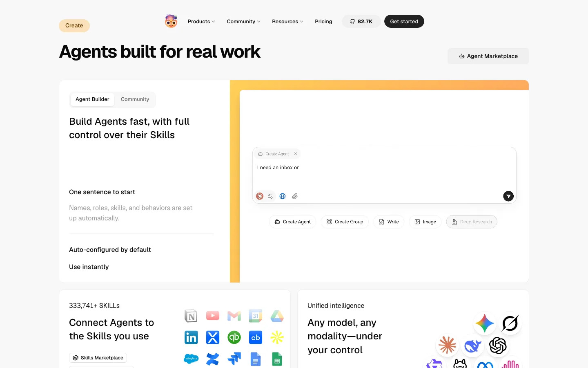
Task: Click the Salesforce cloud icon
Action: (191, 359)
